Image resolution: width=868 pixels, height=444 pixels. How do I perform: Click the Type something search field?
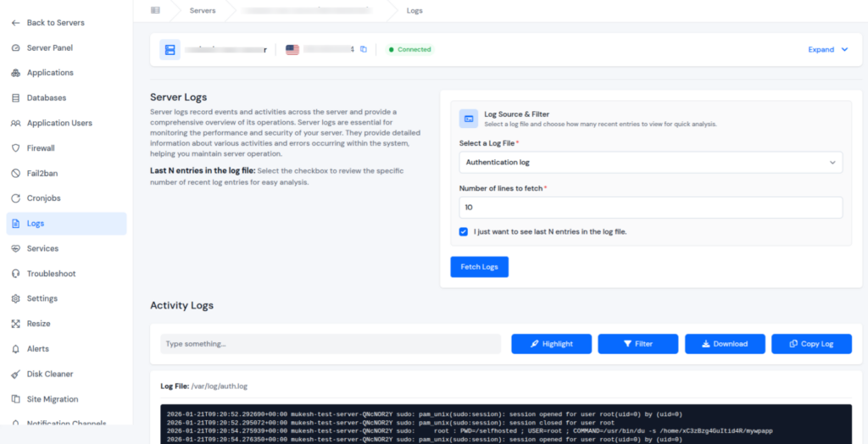coord(331,344)
